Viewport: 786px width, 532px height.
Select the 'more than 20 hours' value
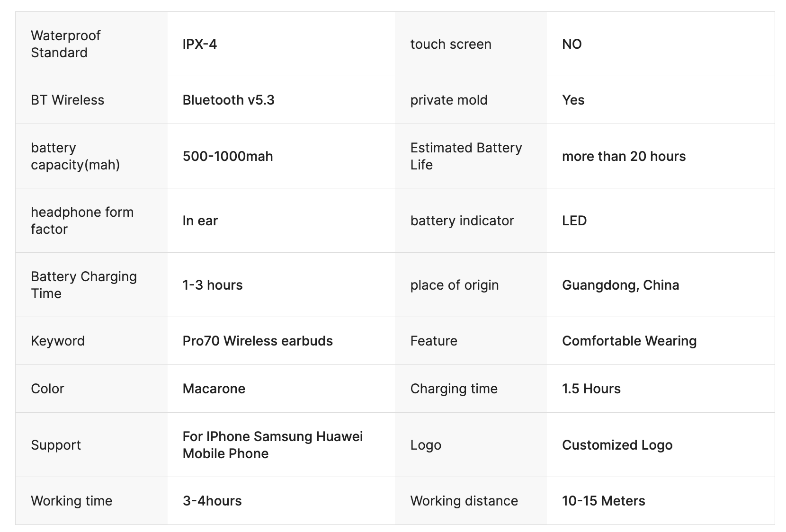[624, 156]
